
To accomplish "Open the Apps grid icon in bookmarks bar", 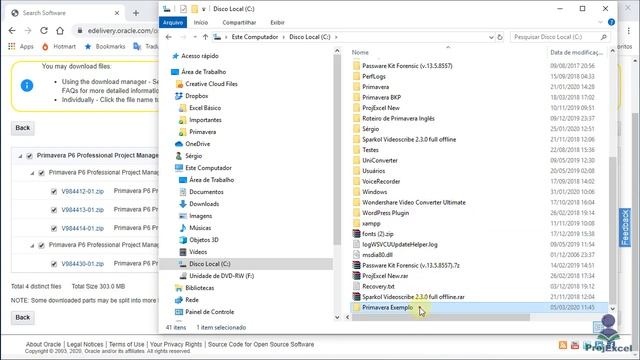I will click(11, 47).
